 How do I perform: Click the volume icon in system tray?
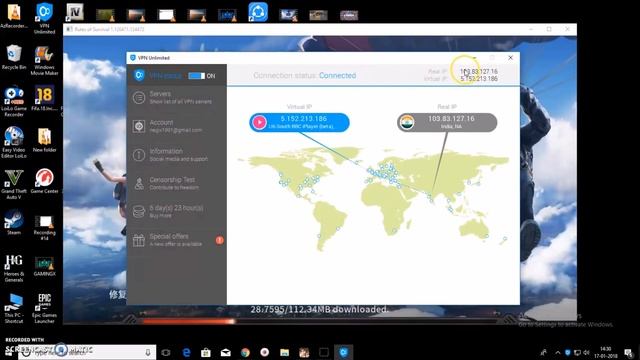pyautogui.click(x=587, y=352)
